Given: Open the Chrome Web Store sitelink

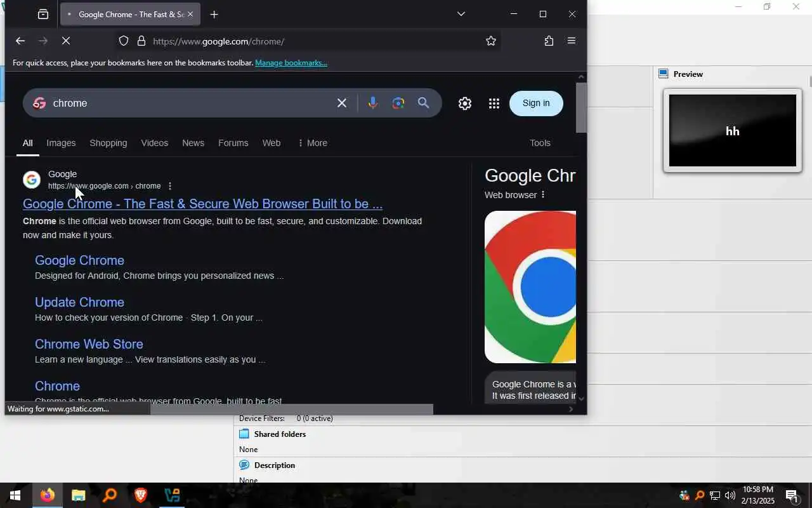Looking at the screenshot, I should 89,344.
